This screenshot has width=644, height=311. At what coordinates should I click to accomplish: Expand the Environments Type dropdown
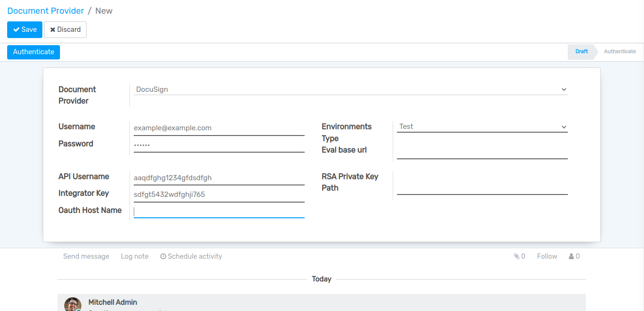pos(482,126)
